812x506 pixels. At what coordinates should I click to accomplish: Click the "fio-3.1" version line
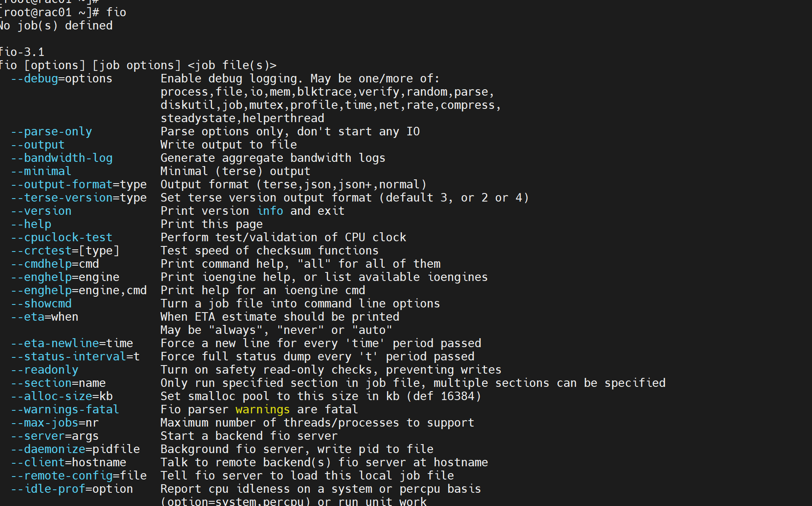22,52
